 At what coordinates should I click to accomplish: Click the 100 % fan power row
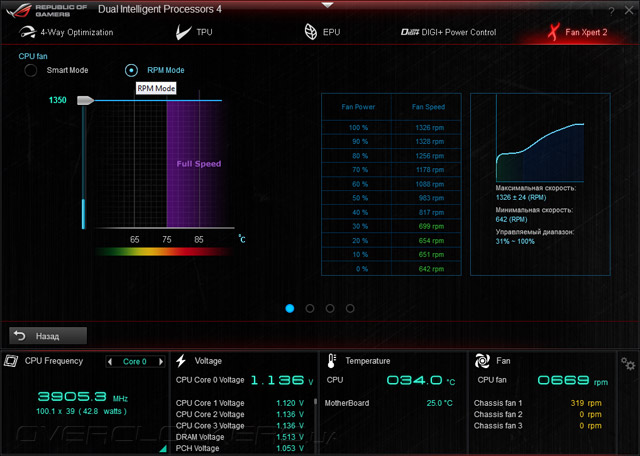[x=391, y=128]
